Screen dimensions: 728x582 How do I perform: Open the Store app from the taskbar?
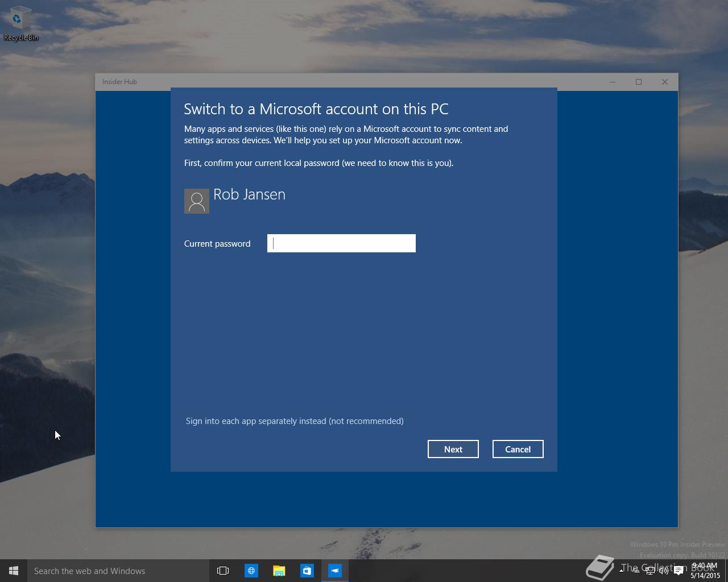(307, 571)
